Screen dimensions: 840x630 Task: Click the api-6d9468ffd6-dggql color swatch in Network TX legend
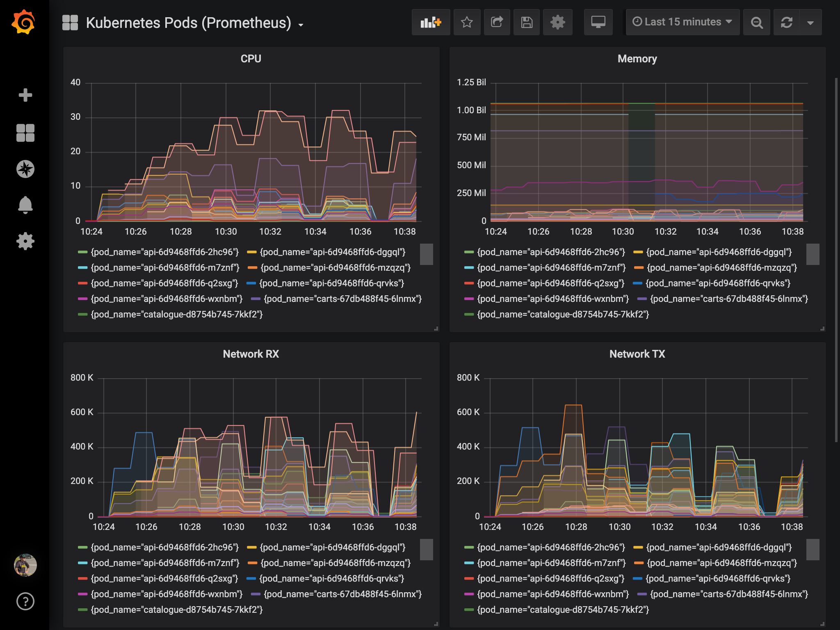[x=638, y=548]
